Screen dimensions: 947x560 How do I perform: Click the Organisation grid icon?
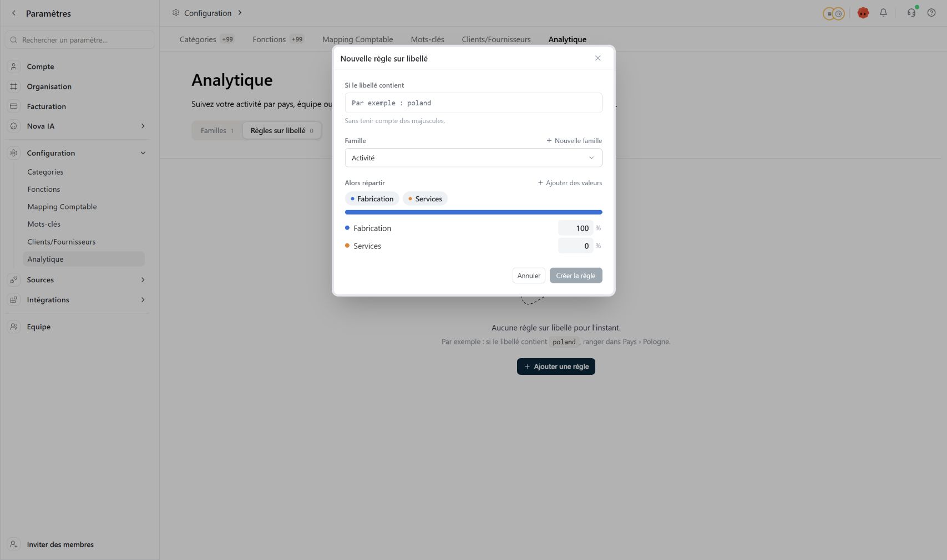click(x=14, y=86)
